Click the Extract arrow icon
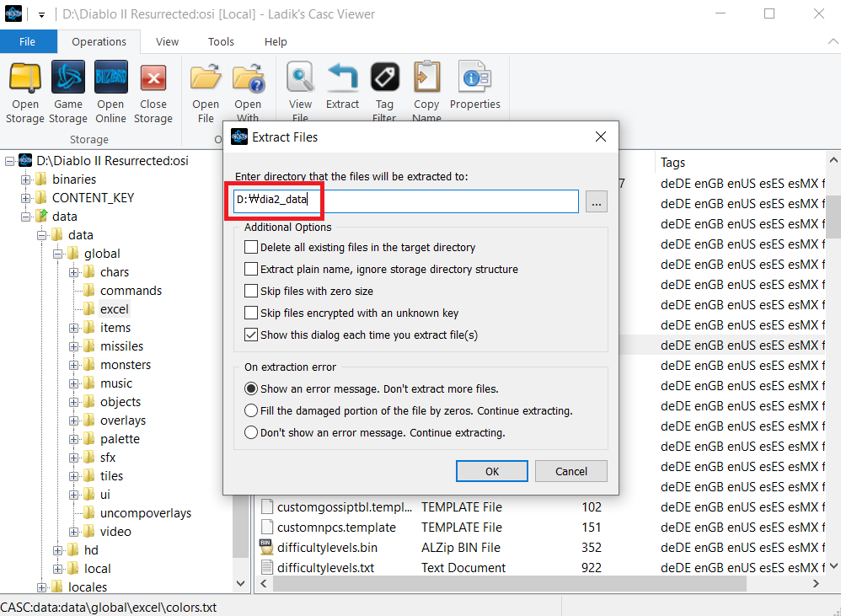This screenshot has width=841, height=616. (342, 77)
